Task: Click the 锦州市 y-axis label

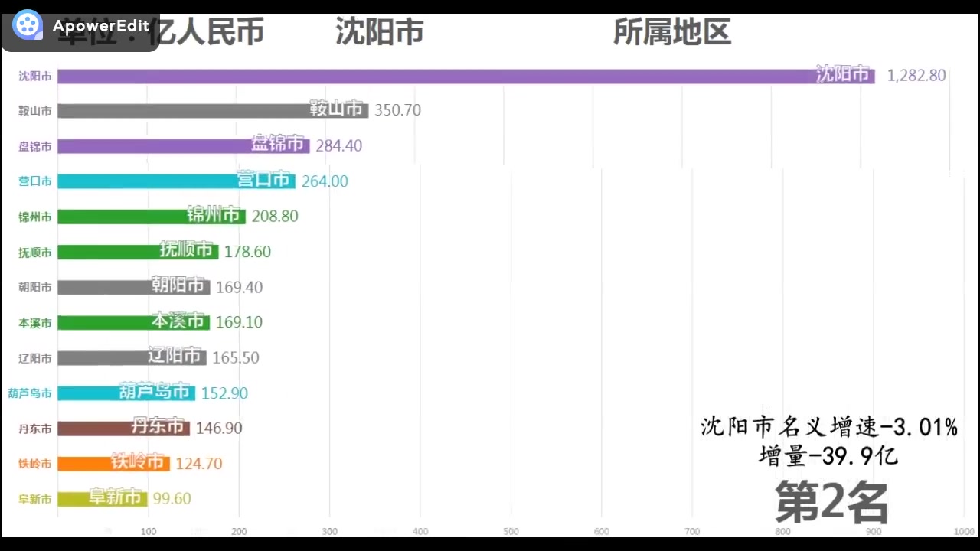Action: [x=35, y=217]
